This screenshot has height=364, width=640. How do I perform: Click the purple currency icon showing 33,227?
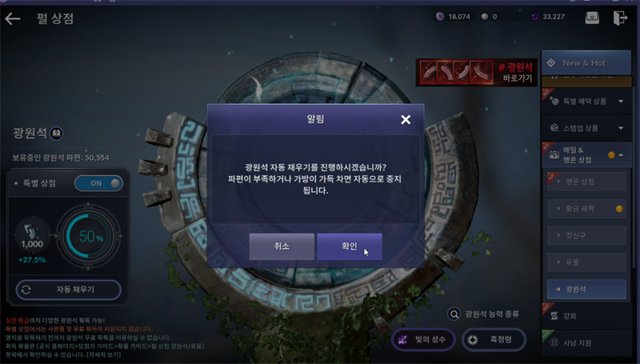coord(534,17)
